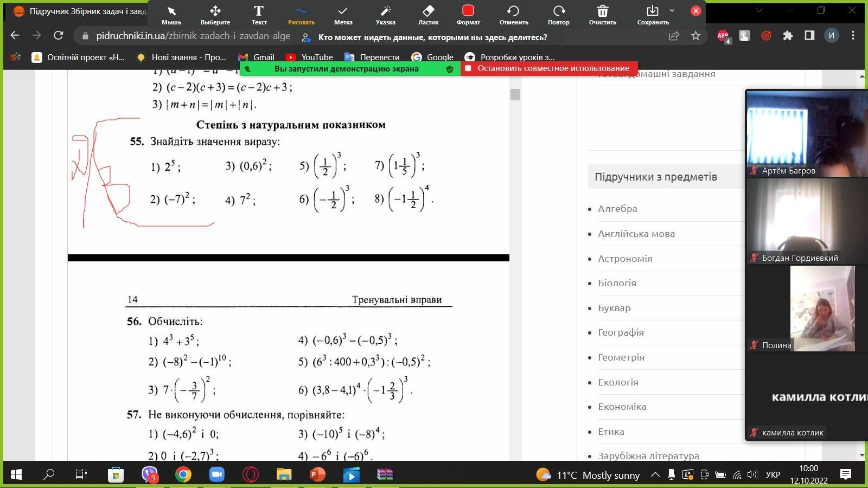Select Богдан Гордиевкий video thumbnail
Image resolution: width=868 pixels, height=488 pixels.
[x=807, y=221]
